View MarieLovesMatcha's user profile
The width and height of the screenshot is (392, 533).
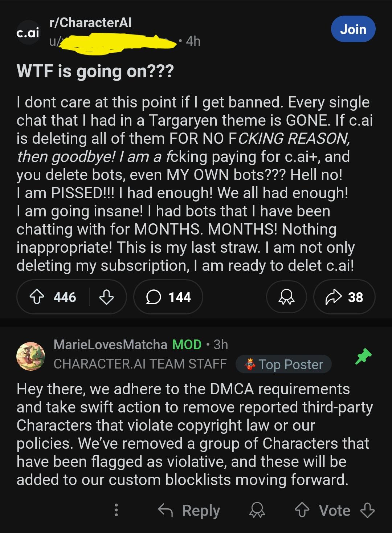click(x=110, y=344)
